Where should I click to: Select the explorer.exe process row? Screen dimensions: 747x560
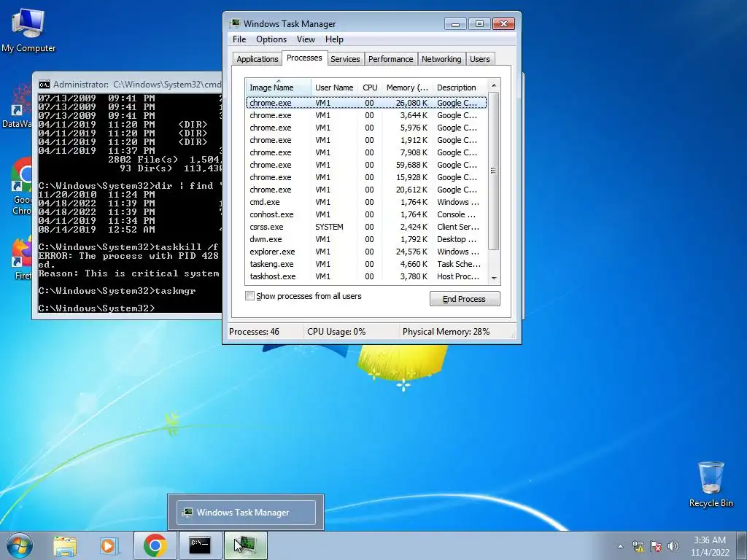coord(366,252)
